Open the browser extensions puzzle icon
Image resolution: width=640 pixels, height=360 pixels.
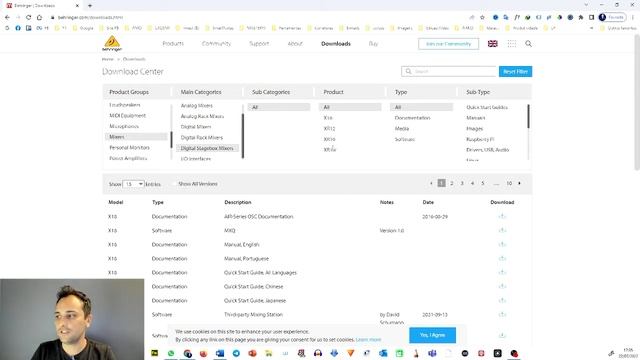(x=581, y=17)
